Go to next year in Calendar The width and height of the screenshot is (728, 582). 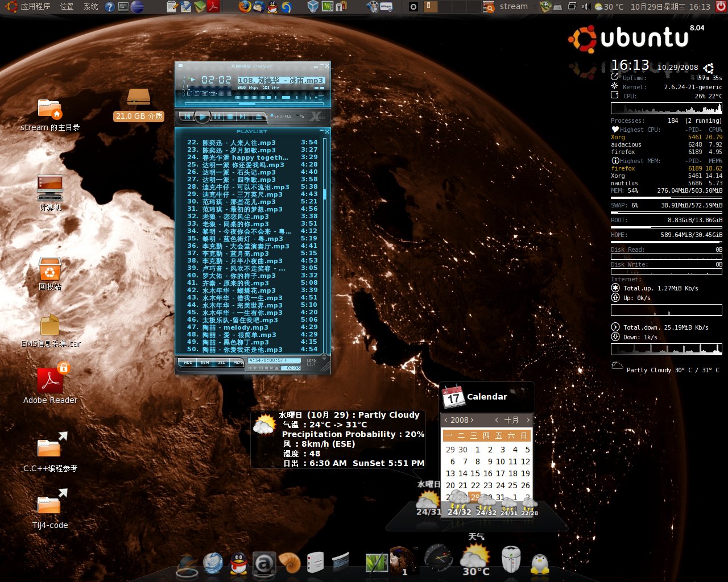point(472,420)
